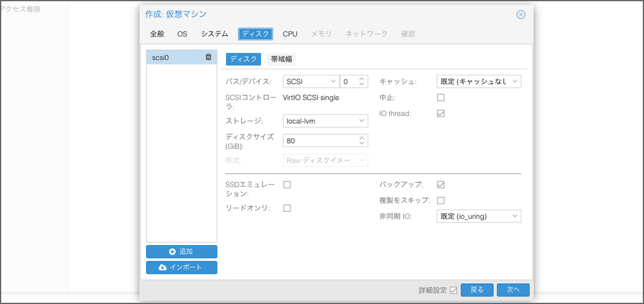Viewport: 644px width, 304px height.
Task: Go to the システム tab
Action: (x=214, y=34)
